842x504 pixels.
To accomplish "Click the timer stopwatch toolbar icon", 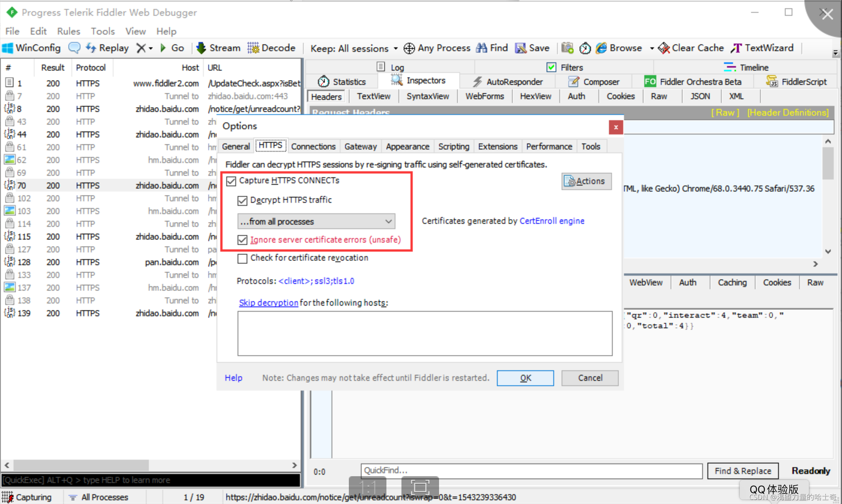I will click(x=585, y=48).
